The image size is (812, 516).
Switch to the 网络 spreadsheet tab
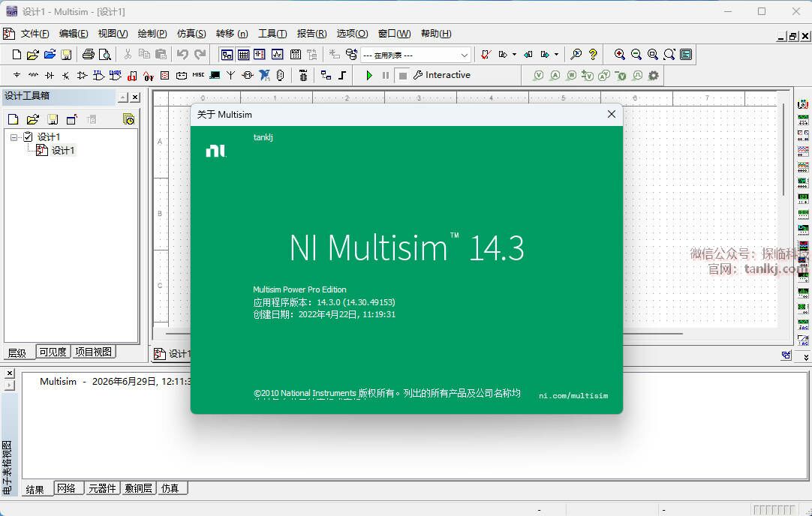67,488
